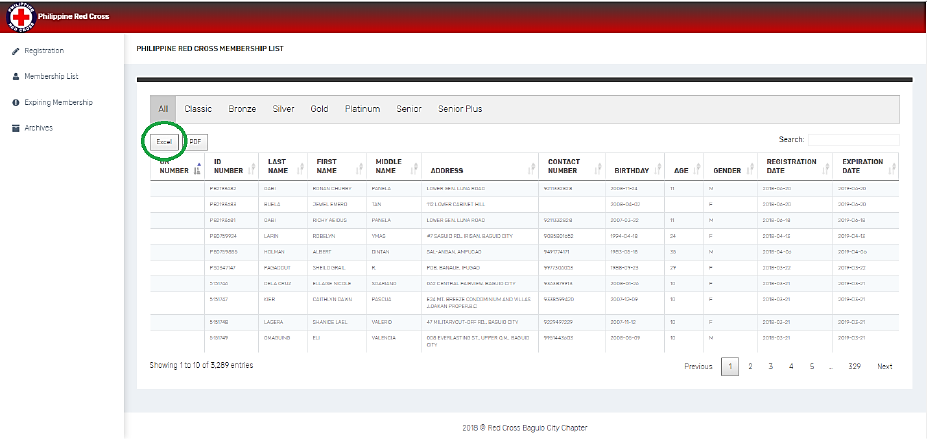Open the Silver membership tab

283,109
